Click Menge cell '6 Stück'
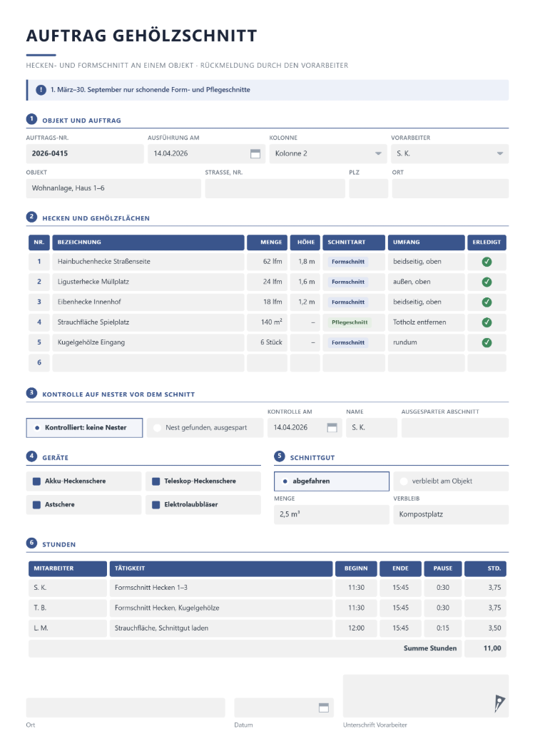 click(x=267, y=343)
